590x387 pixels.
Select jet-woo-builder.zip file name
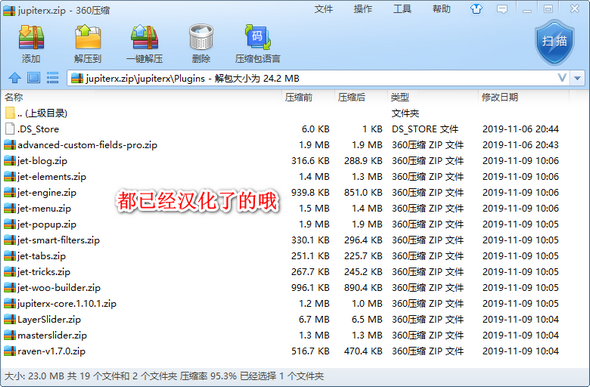[59, 287]
